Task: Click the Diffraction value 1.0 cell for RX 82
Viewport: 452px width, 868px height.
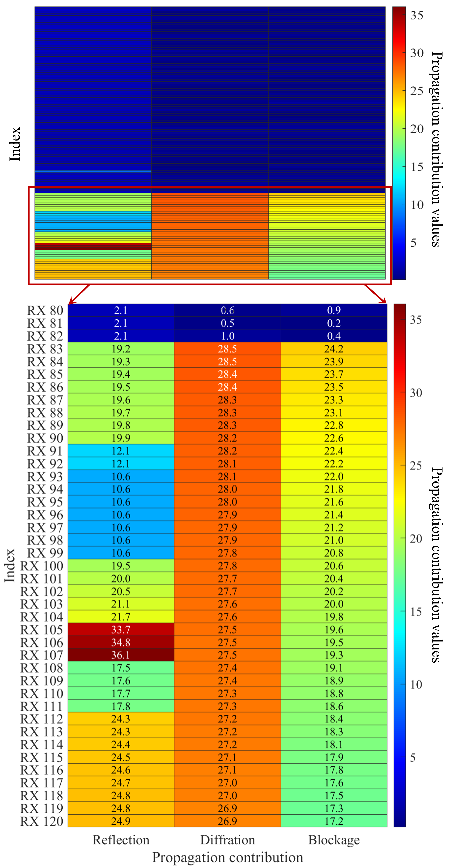Action: click(x=227, y=336)
